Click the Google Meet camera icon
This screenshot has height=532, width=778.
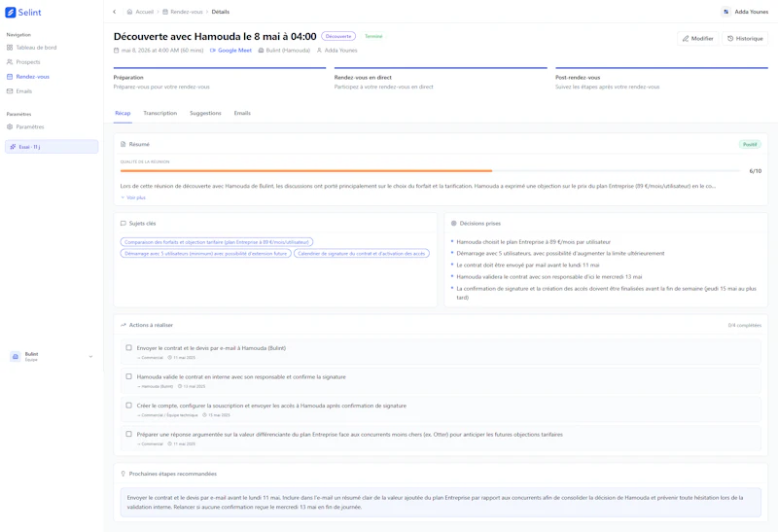pyautogui.click(x=213, y=51)
